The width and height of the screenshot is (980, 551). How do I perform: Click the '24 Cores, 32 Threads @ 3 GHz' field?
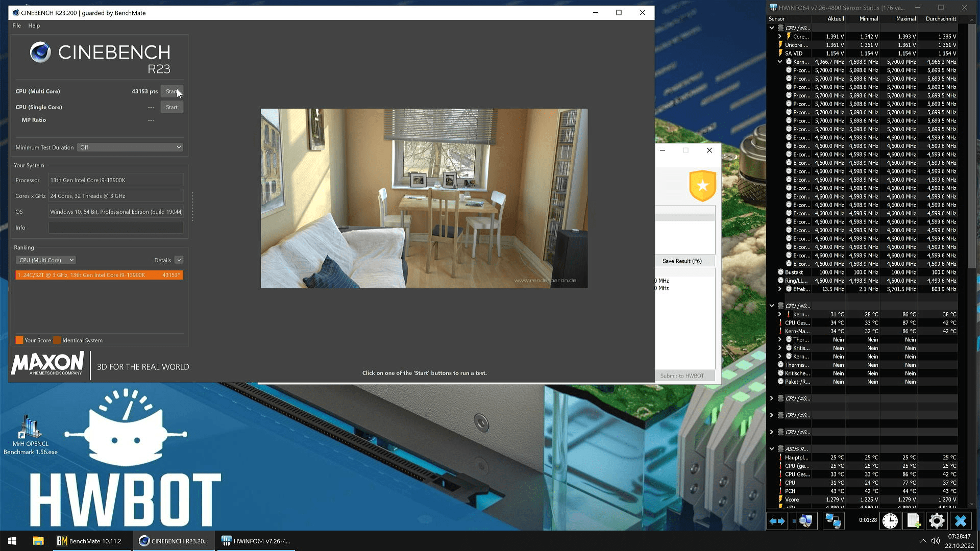(x=116, y=196)
